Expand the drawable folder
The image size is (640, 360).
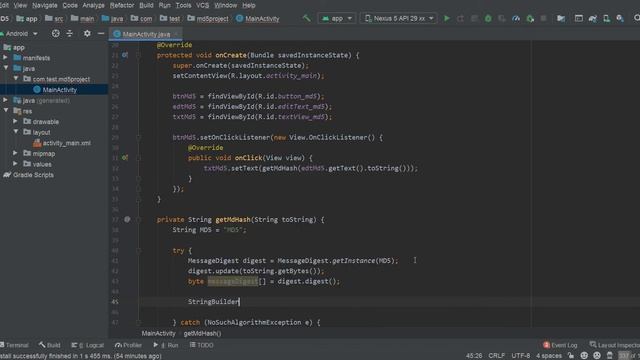(16, 121)
